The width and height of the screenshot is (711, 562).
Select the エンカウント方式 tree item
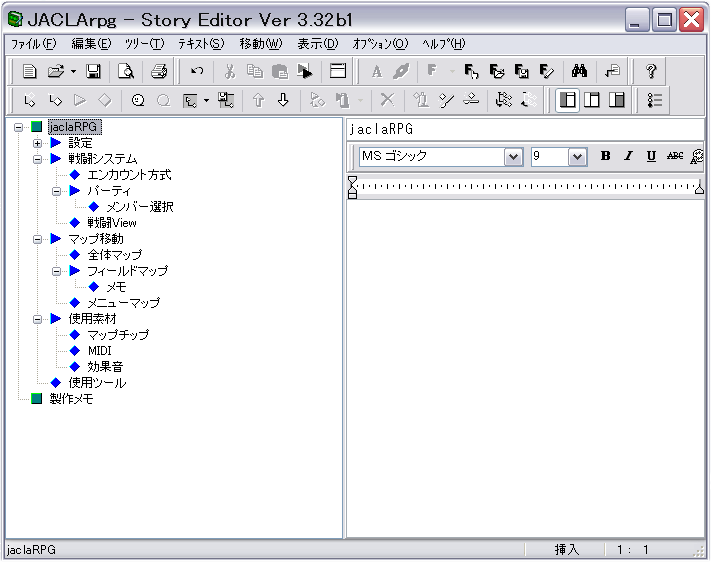pos(128,175)
